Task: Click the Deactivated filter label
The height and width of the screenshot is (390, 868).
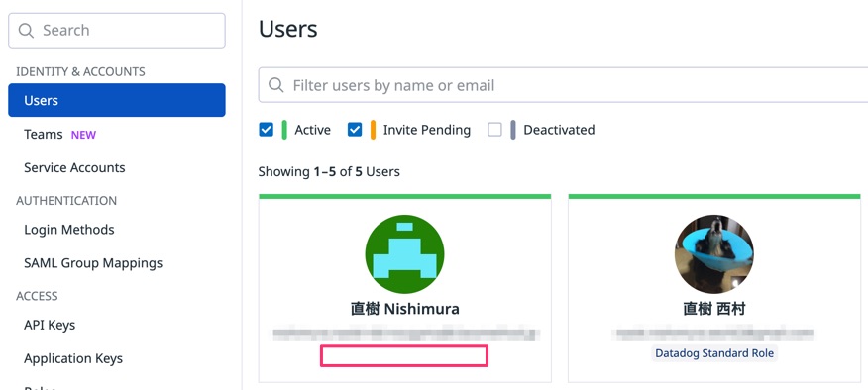Action: (559, 130)
